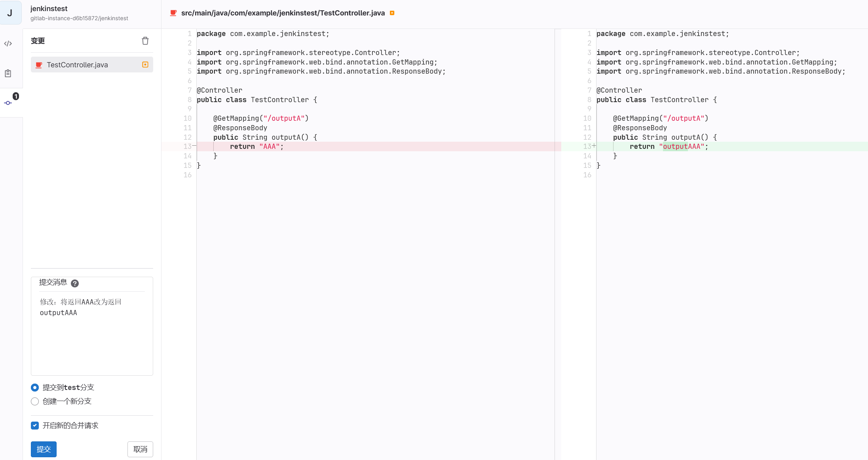Click the package declaration in the right pane
The width and height of the screenshot is (868, 460).
tap(663, 34)
